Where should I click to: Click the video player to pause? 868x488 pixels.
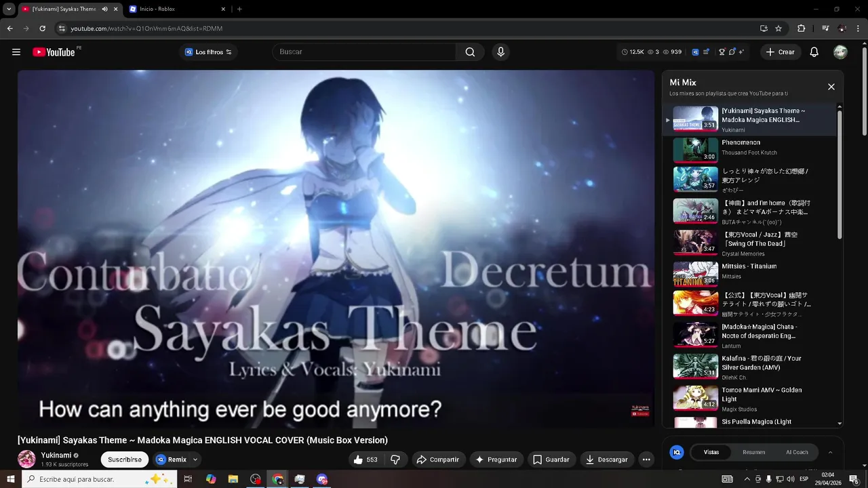click(336, 249)
